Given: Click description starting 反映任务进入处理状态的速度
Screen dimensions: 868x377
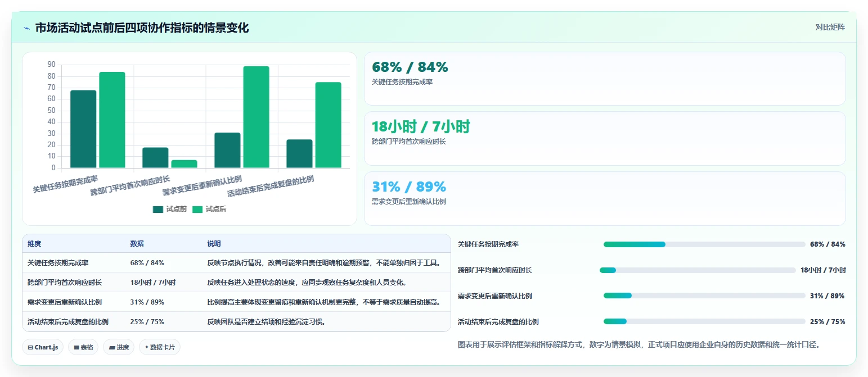Looking at the screenshot, I should click(307, 283).
